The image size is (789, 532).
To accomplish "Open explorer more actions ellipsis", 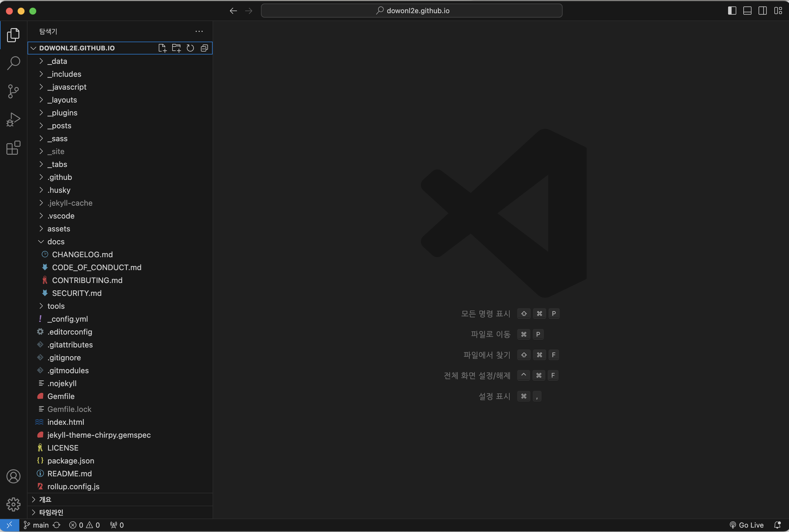I will point(199,32).
